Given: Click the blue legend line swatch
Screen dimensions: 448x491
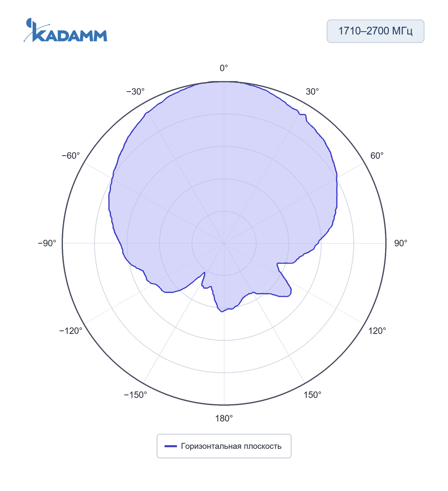Looking at the screenshot, I should pyautogui.click(x=170, y=446).
